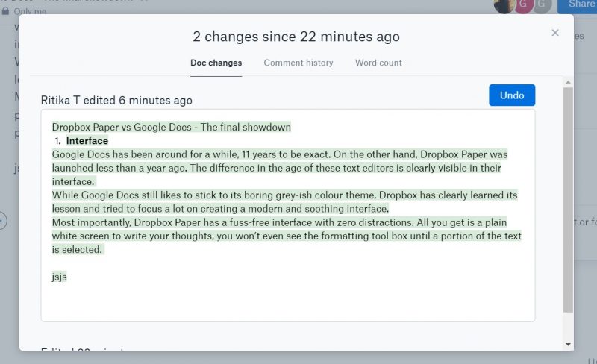The height and width of the screenshot is (364, 597).
Task: Click the 'jsjs' text line
Action: [x=60, y=277]
